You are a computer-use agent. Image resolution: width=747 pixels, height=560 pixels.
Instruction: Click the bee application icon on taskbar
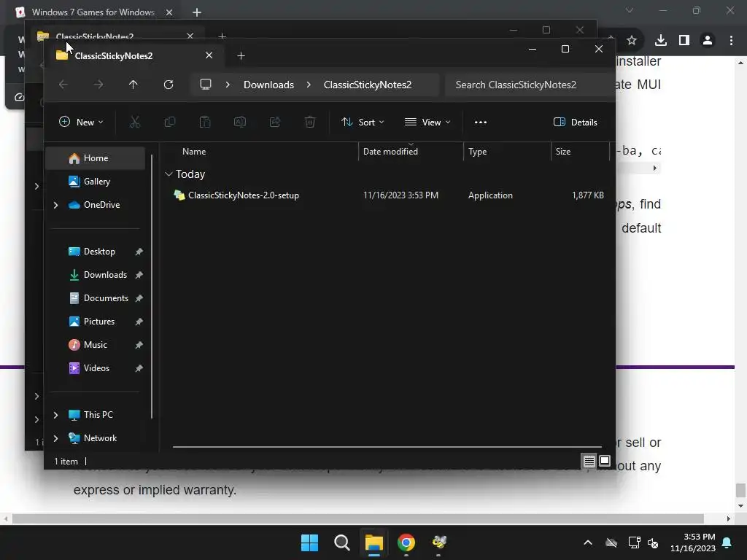[x=438, y=542]
